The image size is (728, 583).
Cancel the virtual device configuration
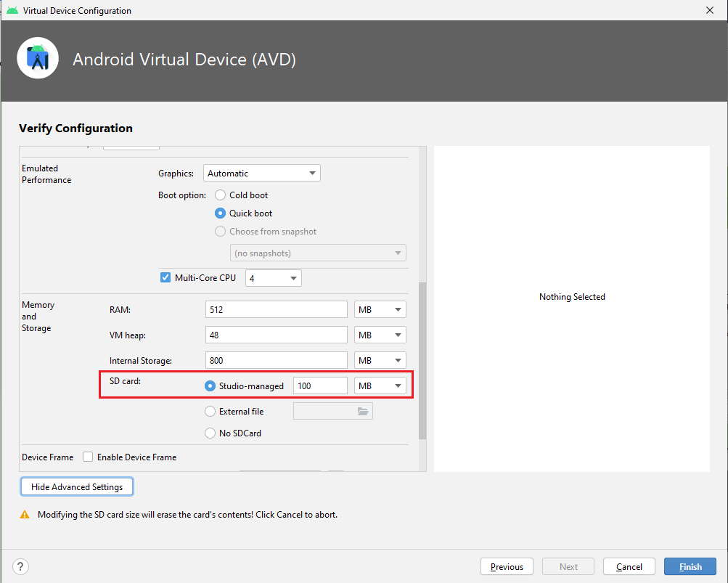629,567
